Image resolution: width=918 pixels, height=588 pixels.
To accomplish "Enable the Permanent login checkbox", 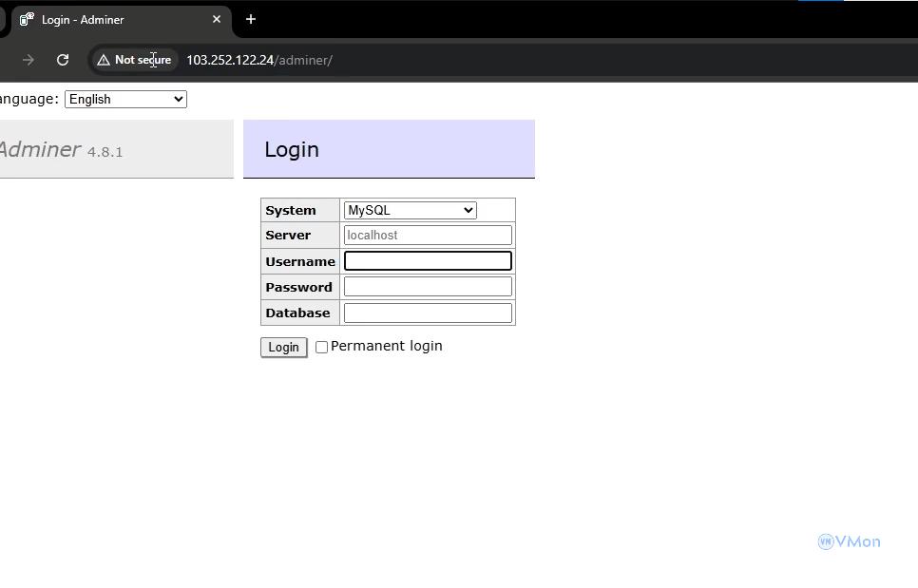I will [x=321, y=347].
